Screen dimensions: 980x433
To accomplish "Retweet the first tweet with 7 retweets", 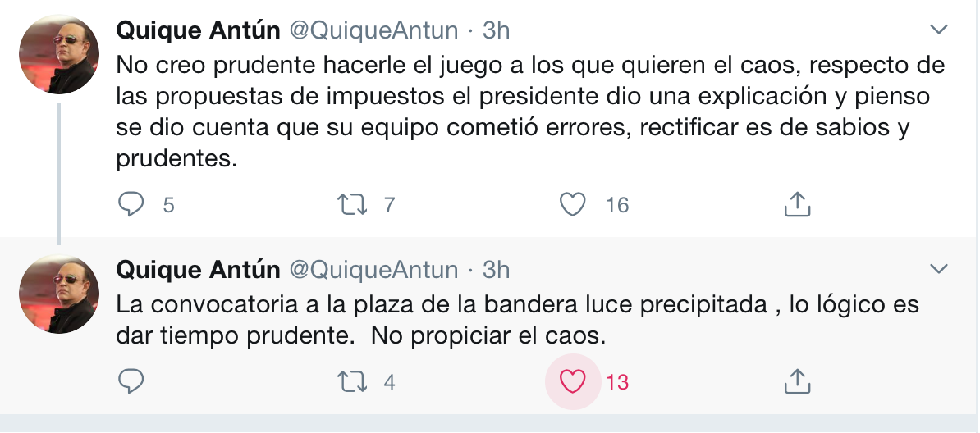I will 352,204.
